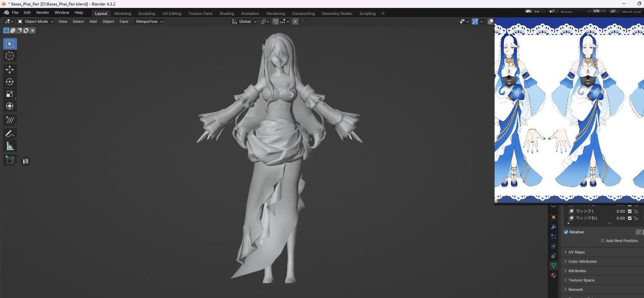Open the File menu

[x=15, y=13]
